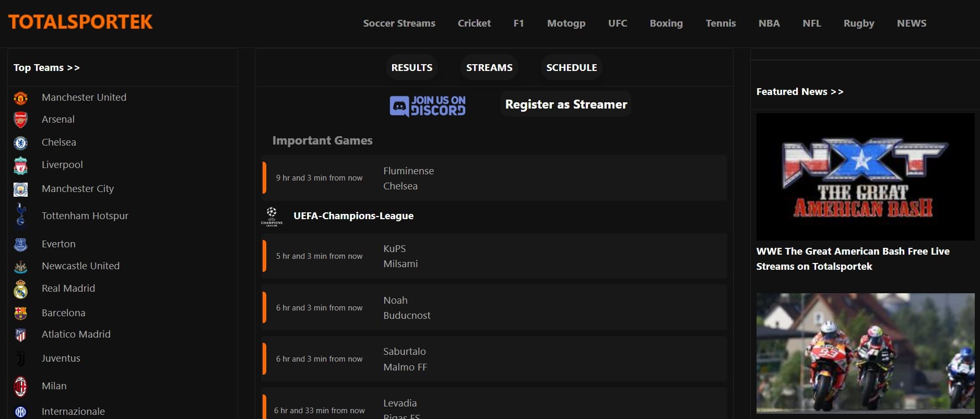Screen dimensions: 980x419
Task: Open the NEWS navigation item
Action: point(912,23)
